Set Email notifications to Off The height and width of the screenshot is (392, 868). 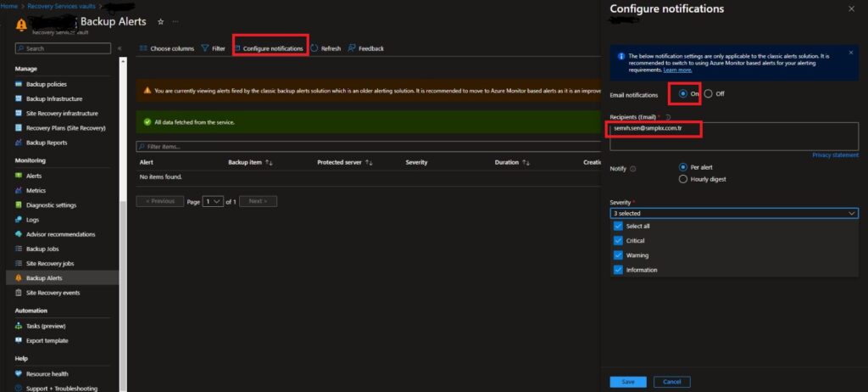click(709, 93)
